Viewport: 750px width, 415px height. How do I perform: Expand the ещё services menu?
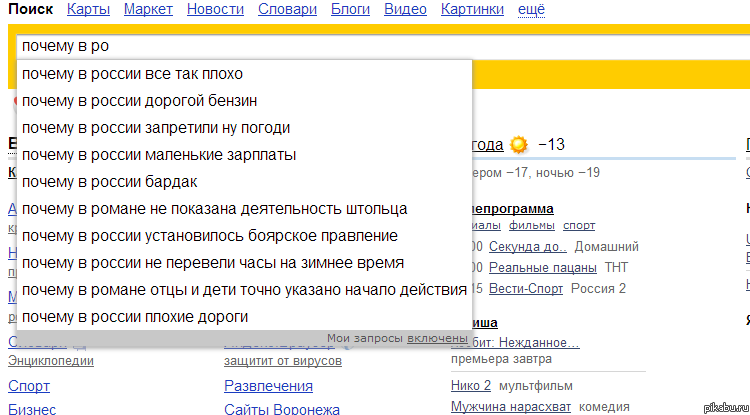tap(531, 9)
